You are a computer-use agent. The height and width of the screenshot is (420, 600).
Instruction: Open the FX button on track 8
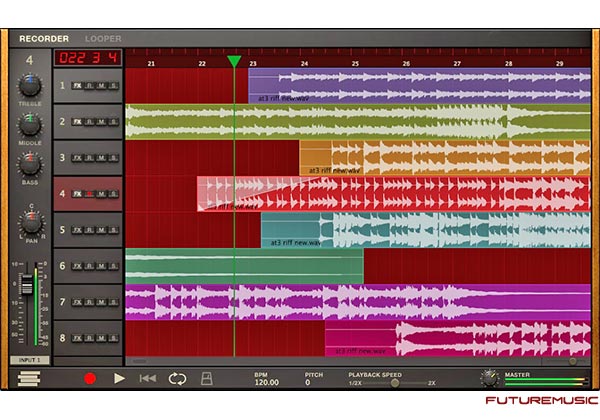pyautogui.click(x=77, y=338)
